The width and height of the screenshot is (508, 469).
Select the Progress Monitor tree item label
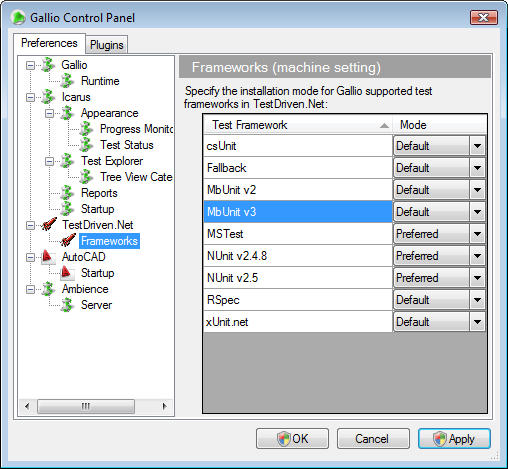[x=137, y=129]
